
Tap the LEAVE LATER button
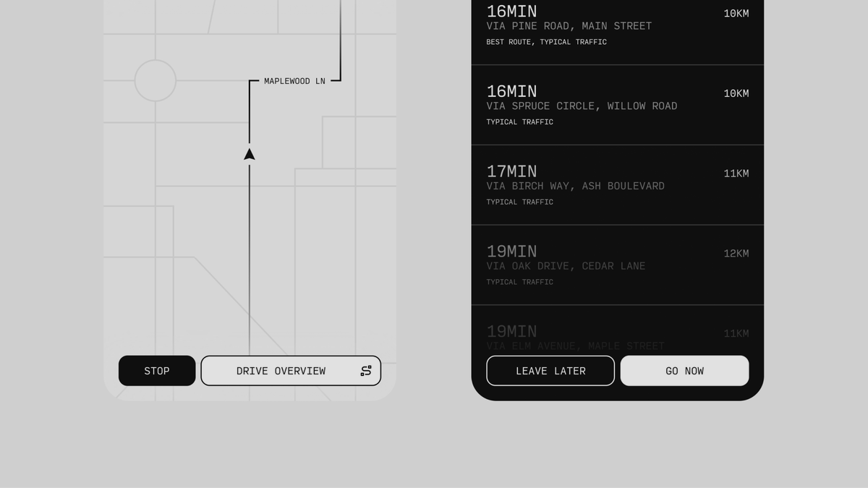tap(550, 371)
